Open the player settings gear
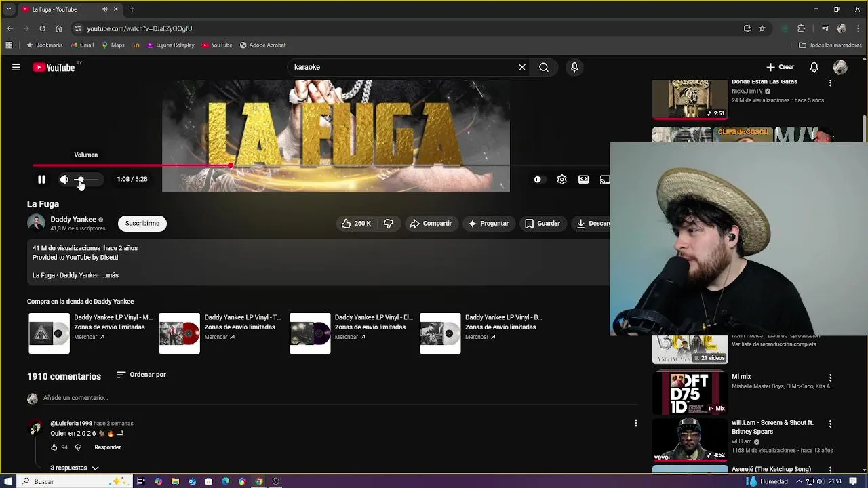Viewport: 868px width, 488px height. [561, 180]
